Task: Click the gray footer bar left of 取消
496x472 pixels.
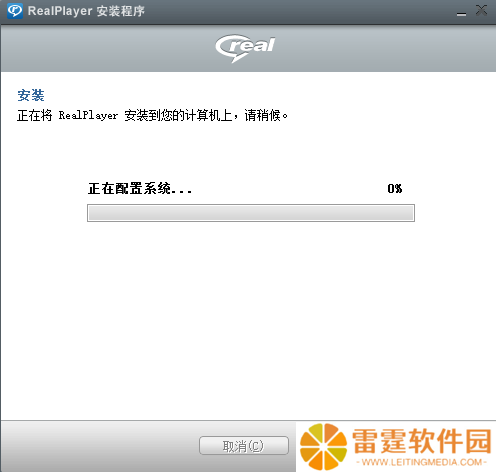Action: (100, 446)
